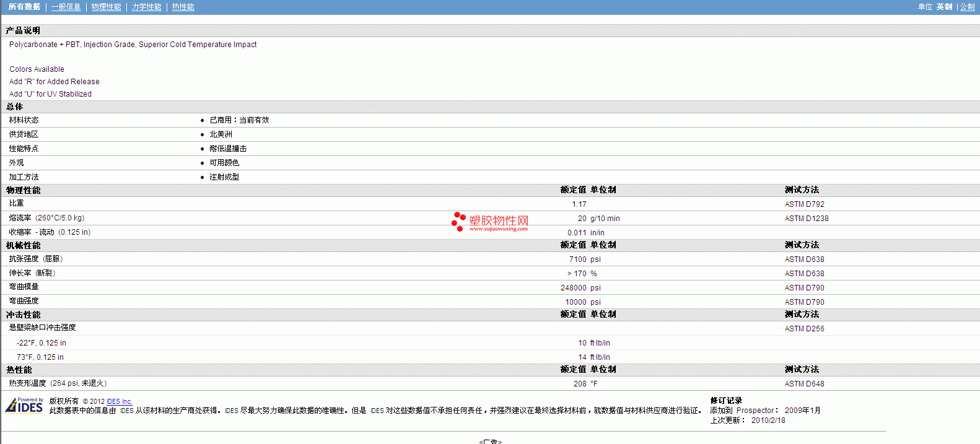
Task: Click the value 208 °F
Action: pos(585,384)
